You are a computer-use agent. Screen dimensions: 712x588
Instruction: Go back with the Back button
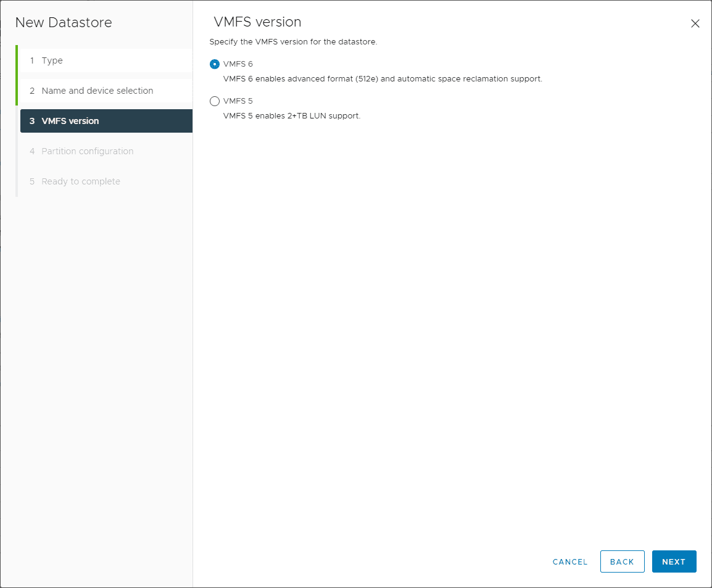coord(622,561)
